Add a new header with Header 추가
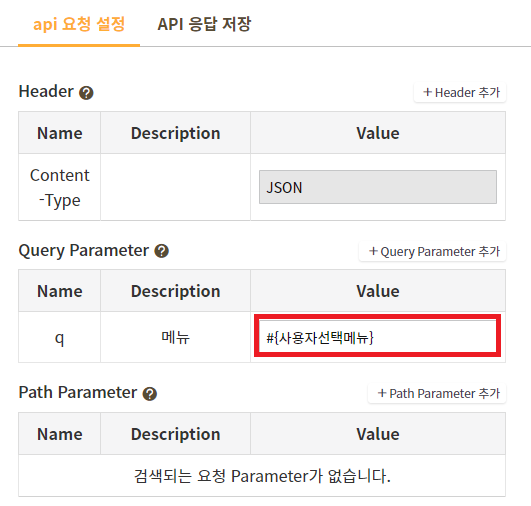531x506 pixels. [x=460, y=92]
